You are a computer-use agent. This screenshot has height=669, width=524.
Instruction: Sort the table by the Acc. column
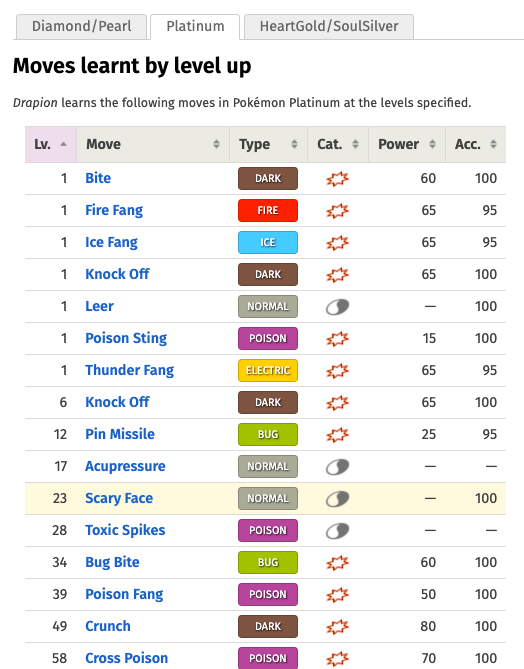(x=476, y=144)
